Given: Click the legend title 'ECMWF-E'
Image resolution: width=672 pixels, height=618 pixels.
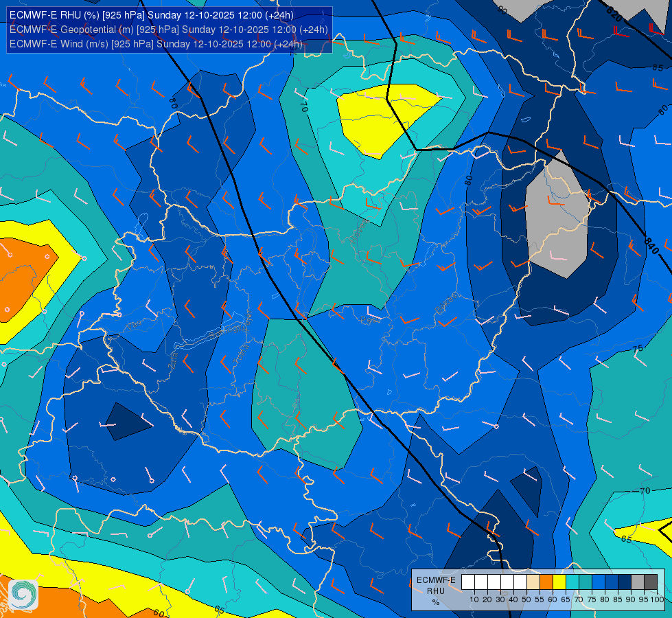Looking at the screenshot, I should tap(436, 580).
